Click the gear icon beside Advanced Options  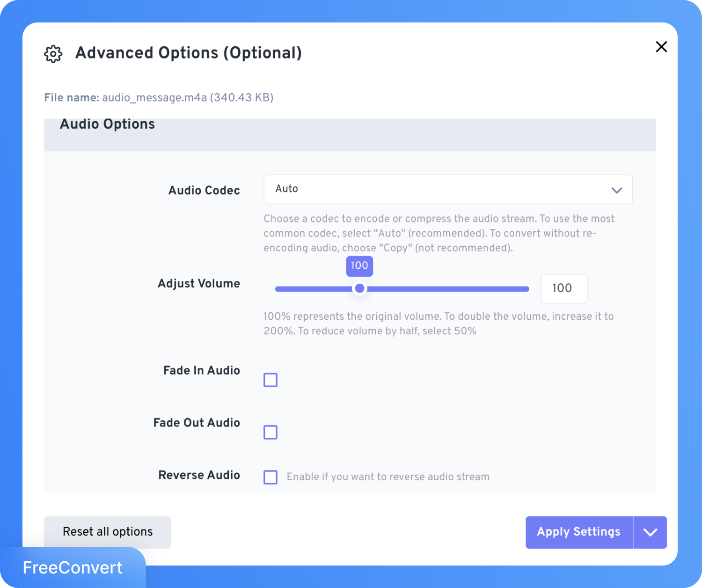click(53, 54)
